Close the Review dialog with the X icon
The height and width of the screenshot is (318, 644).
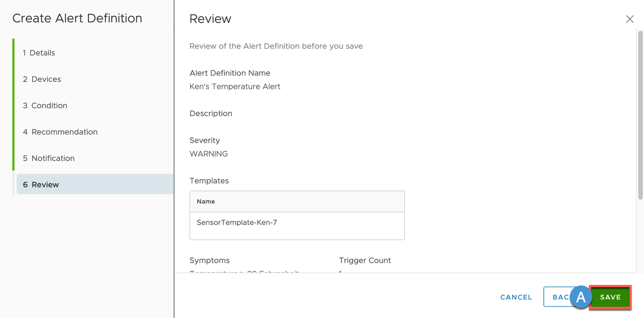(x=630, y=19)
